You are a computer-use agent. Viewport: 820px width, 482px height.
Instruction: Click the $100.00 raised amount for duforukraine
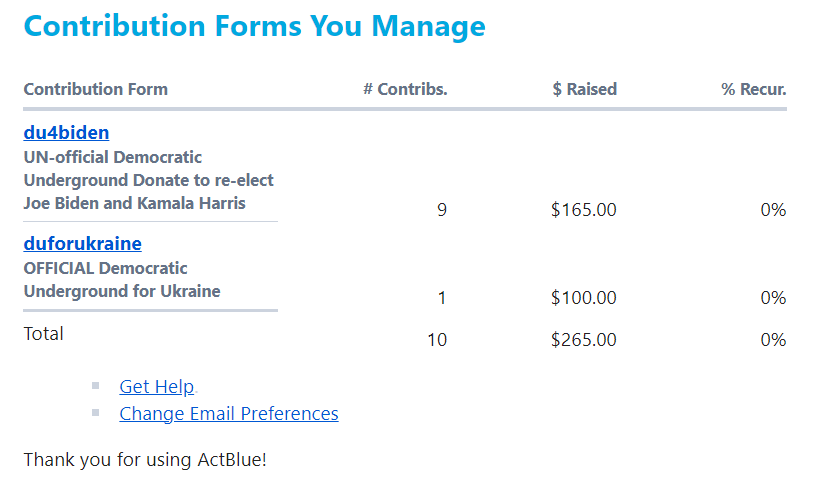(583, 298)
